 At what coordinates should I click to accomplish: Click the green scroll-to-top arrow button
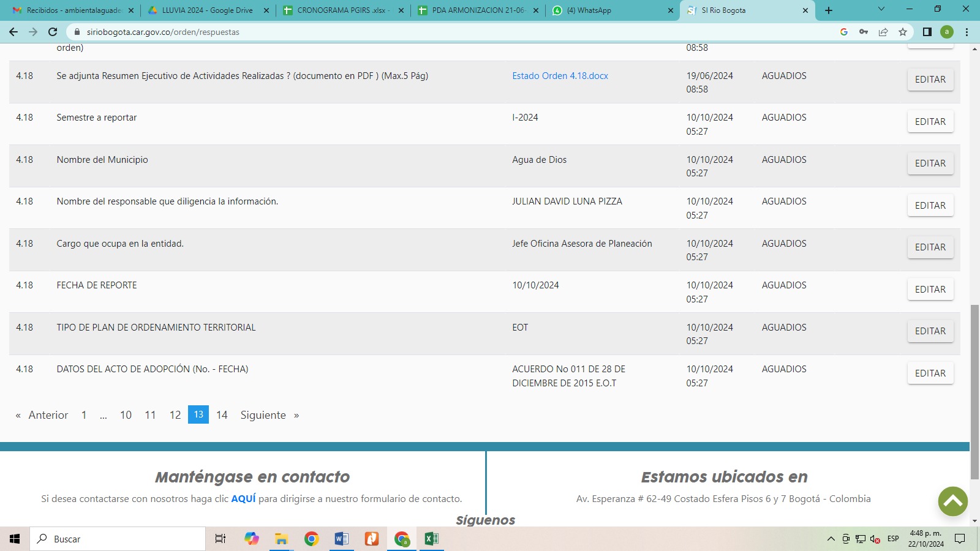coord(952,501)
